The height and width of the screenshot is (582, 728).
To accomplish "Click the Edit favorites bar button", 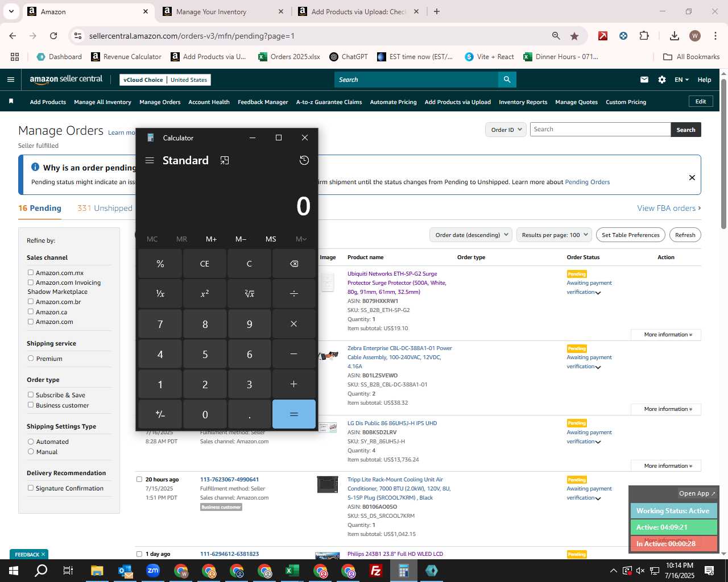I will pyautogui.click(x=701, y=101).
